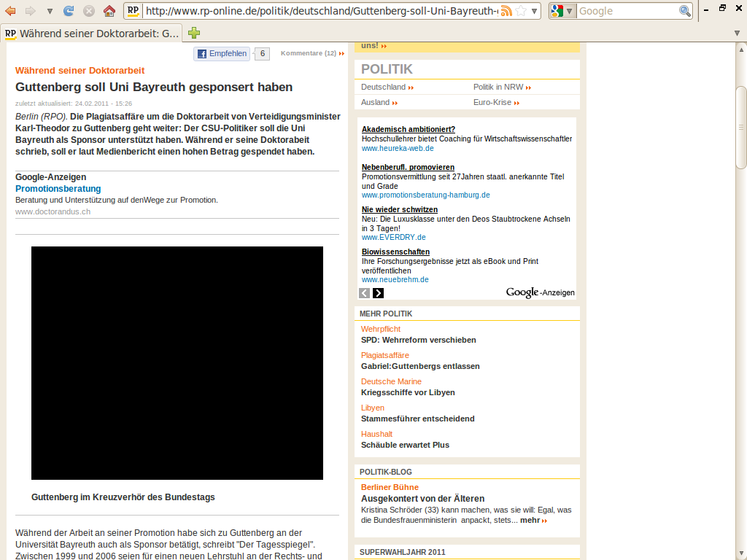Open the address bar history dropdown arrow
The height and width of the screenshot is (560, 747).
click(x=535, y=11)
